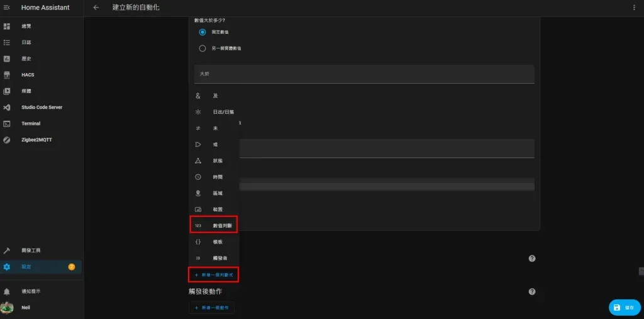
Task: Collapse the Home Assistant sidebar menu icon
Action: [x=7, y=8]
